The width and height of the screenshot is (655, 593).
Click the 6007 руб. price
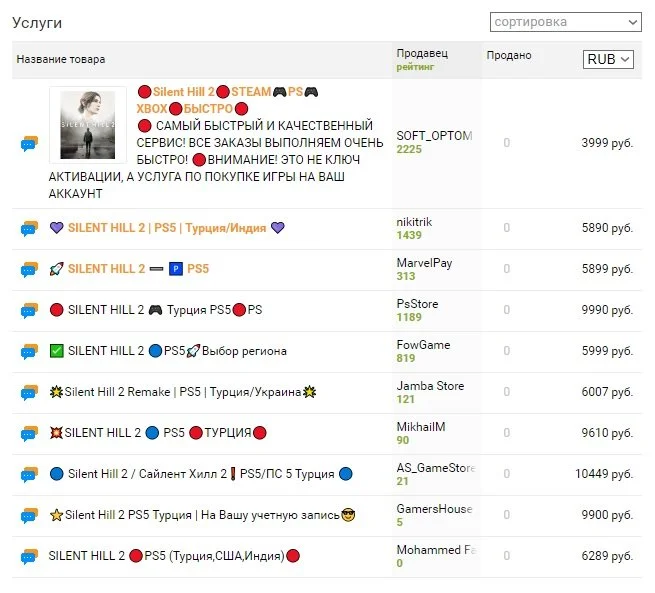click(x=607, y=392)
